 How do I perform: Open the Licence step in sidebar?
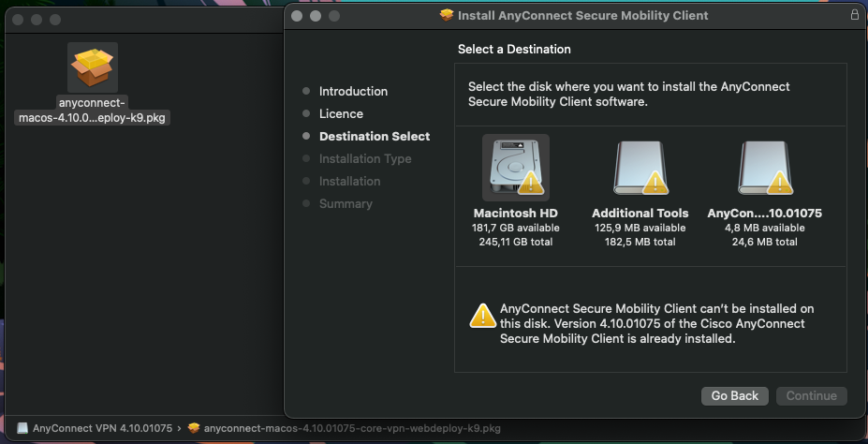pyautogui.click(x=341, y=113)
